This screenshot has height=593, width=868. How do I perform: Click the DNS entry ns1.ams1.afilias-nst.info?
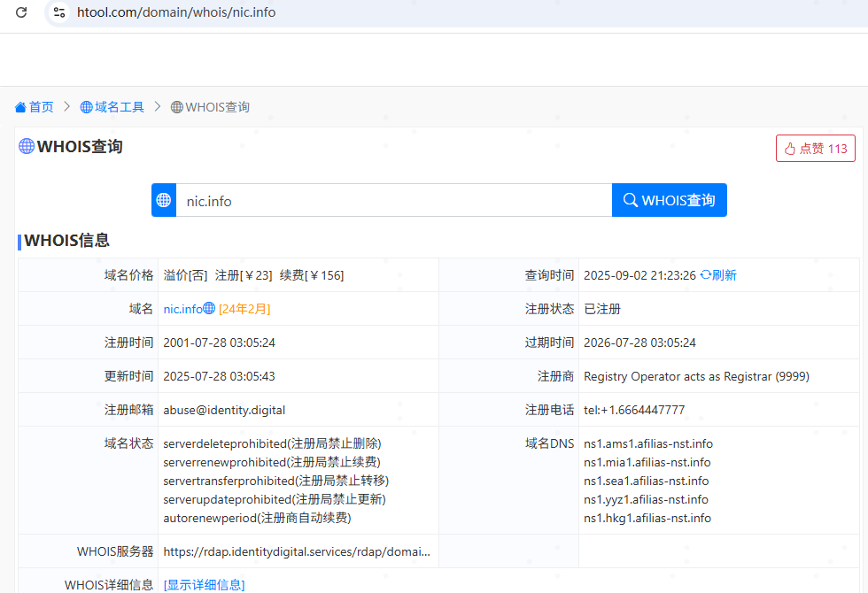[x=648, y=443]
